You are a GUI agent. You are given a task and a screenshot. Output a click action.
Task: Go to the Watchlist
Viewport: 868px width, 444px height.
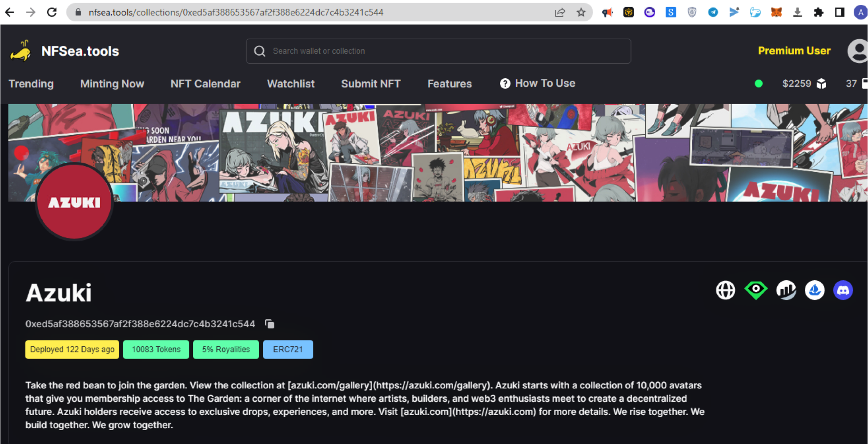pos(291,84)
